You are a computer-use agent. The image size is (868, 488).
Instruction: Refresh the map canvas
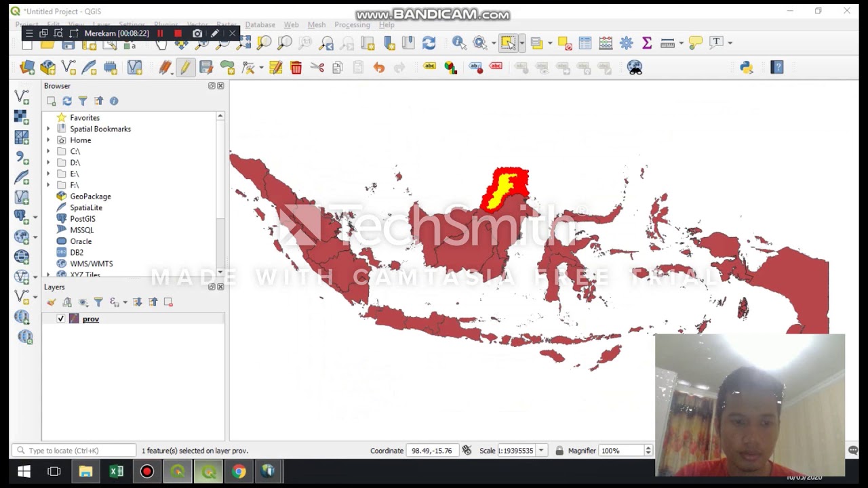point(429,43)
